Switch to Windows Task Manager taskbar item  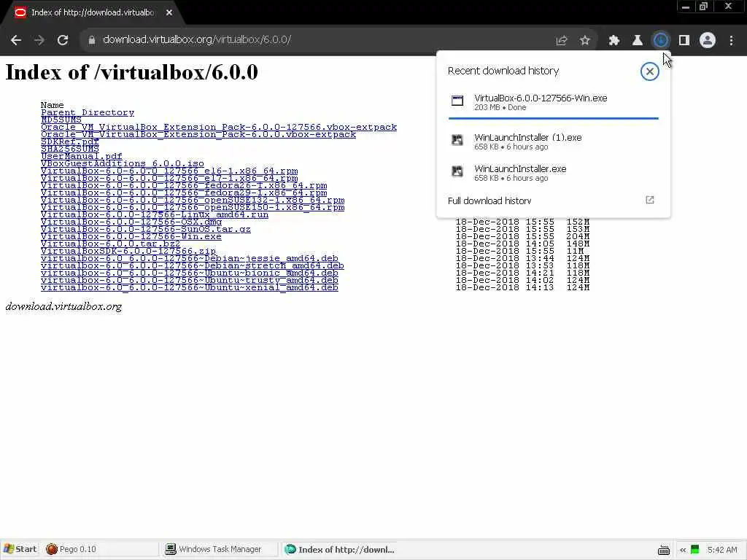(x=220, y=549)
